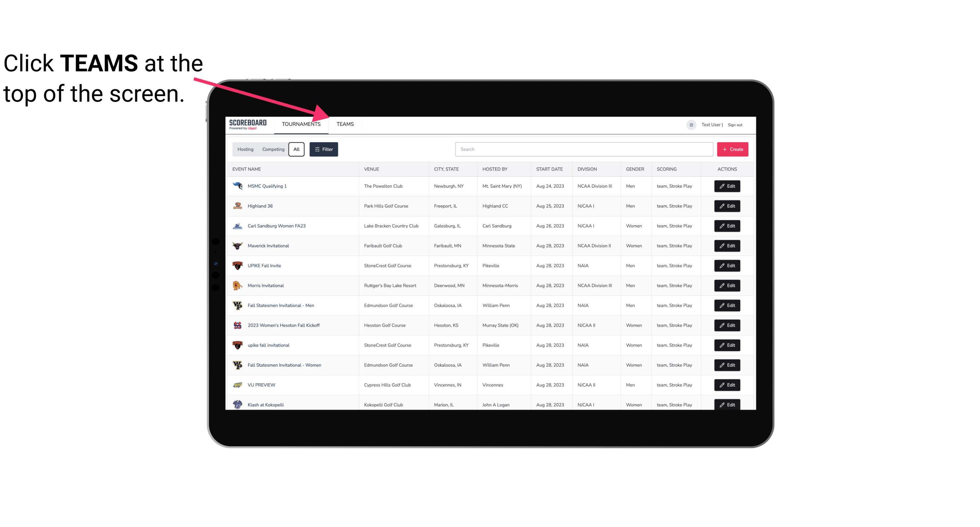Toggle the Competing filter button
This screenshot has height=527, width=980.
click(x=273, y=149)
